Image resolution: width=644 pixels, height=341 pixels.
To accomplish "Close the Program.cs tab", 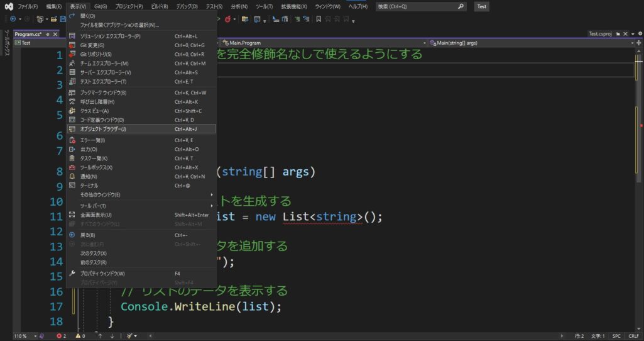I will (x=55, y=34).
